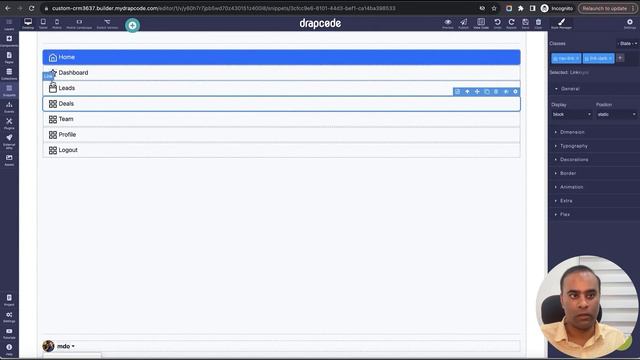Open the State dropdown
The height and width of the screenshot is (360, 640).
point(627,43)
